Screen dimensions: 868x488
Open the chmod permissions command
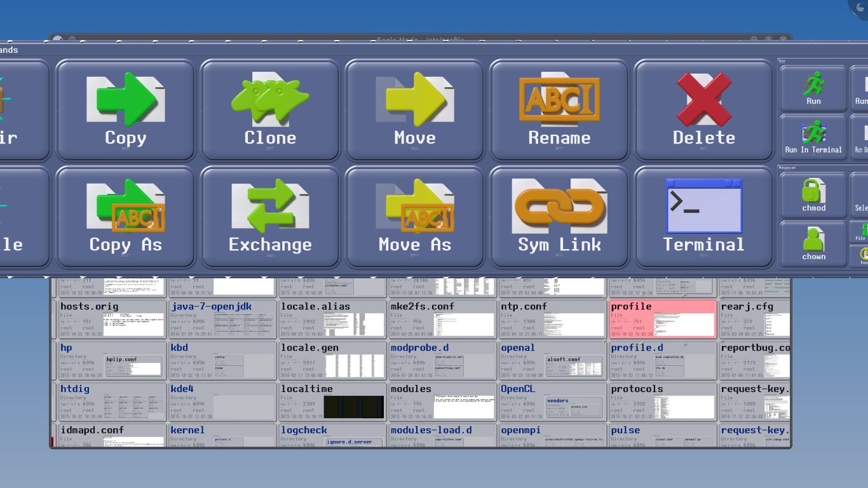(x=813, y=195)
